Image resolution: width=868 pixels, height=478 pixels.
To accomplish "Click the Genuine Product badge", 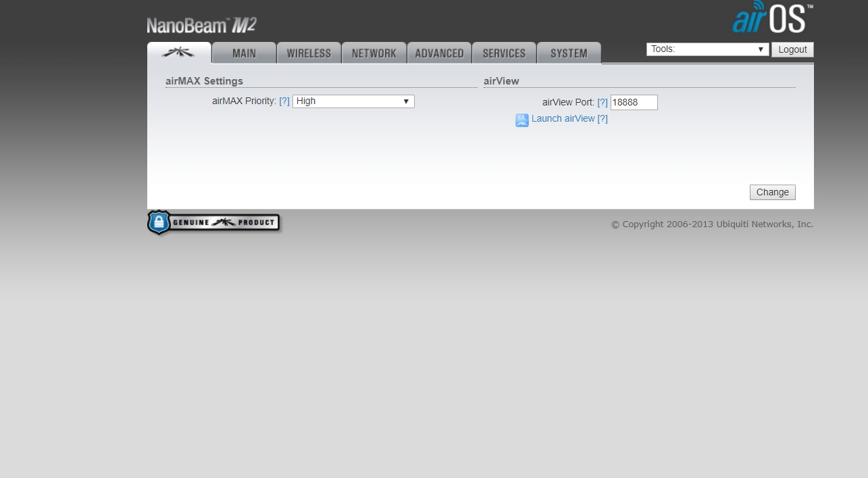I will point(213,222).
